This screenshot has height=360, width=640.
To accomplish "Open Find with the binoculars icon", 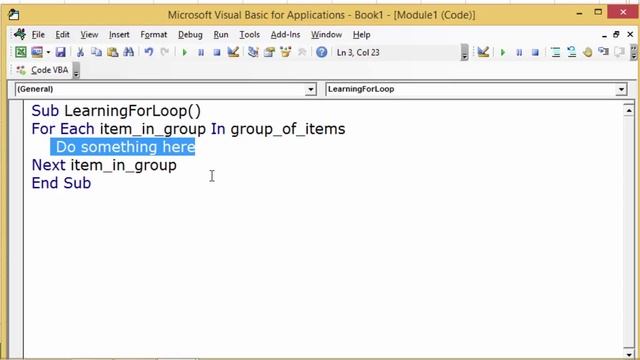I will [x=129, y=52].
